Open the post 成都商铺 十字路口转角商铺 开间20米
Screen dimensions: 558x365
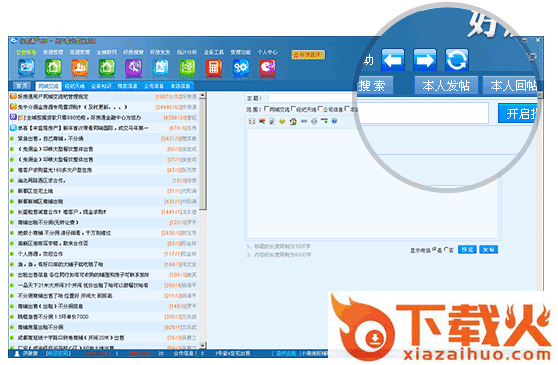point(71,338)
